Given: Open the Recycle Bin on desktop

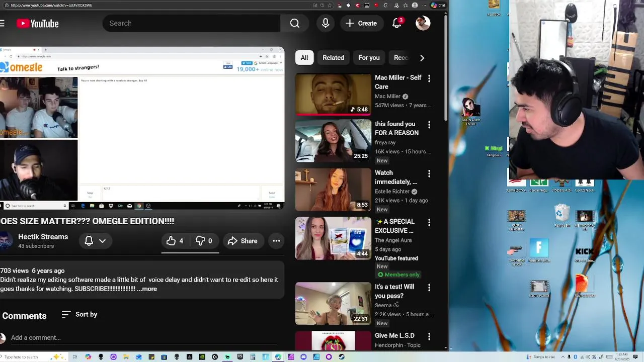Looking at the screenshot, I should click(561, 216).
